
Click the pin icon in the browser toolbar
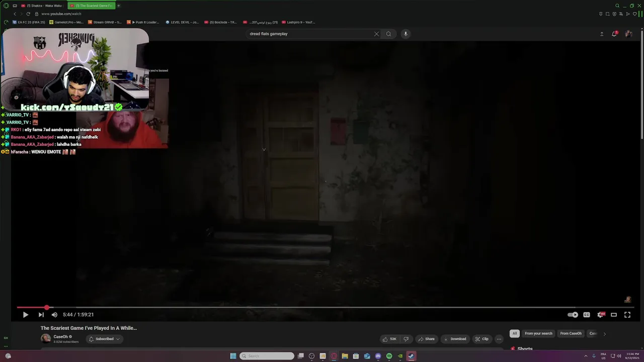tap(601, 14)
